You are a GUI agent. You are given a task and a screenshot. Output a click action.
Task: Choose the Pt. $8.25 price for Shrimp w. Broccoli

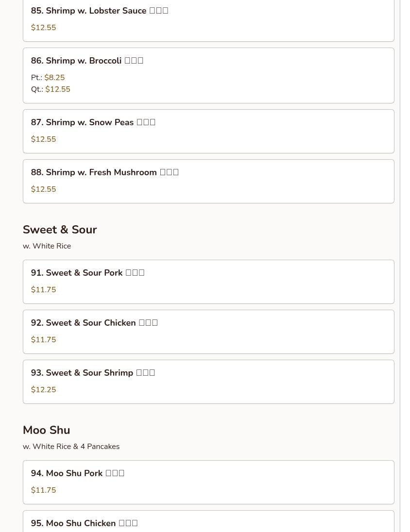pyautogui.click(x=54, y=78)
